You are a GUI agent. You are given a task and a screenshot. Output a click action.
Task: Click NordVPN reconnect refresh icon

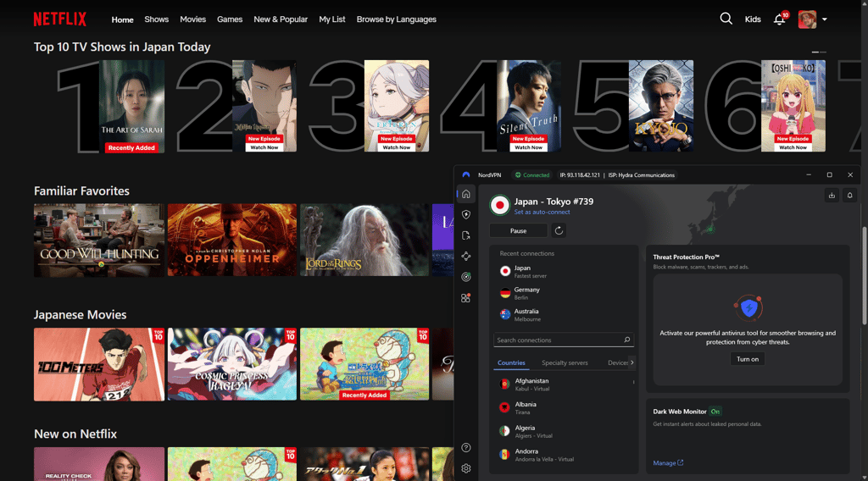point(559,230)
